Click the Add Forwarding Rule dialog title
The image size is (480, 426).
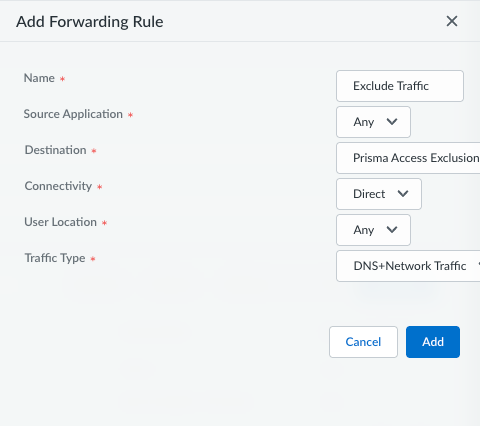point(90,22)
